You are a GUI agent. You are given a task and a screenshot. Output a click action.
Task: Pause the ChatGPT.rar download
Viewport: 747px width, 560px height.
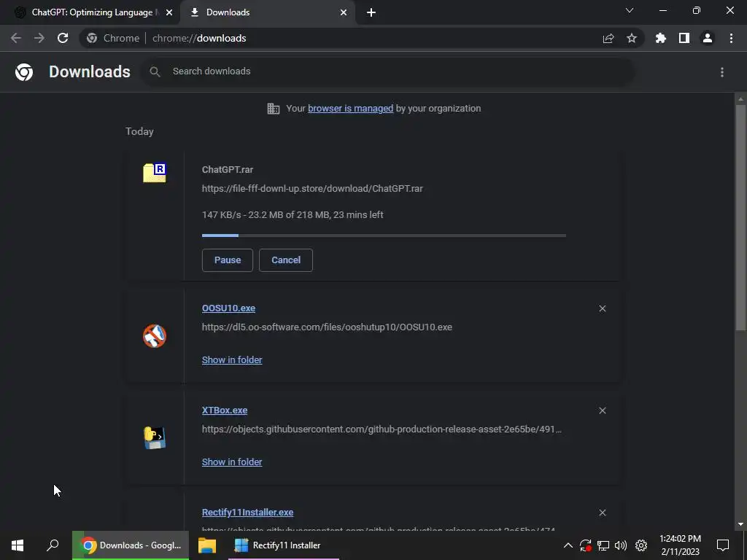pos(228,260)
